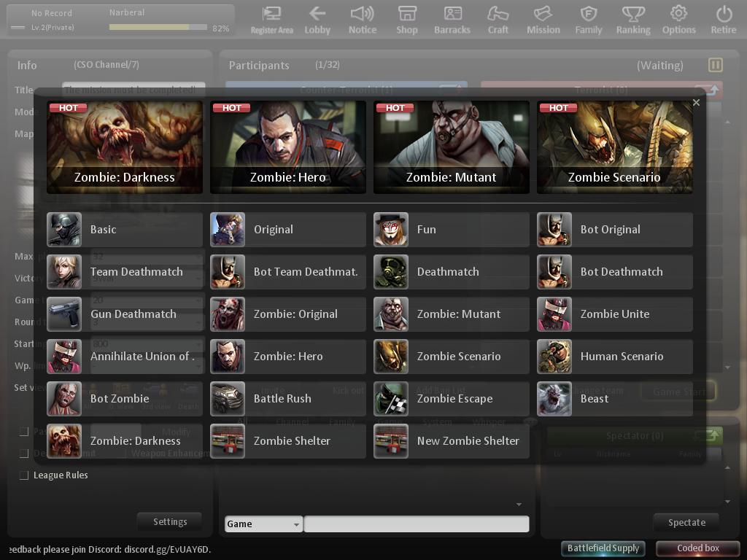
Task: Select the small Zombie: Darkness entry
Action: point(125,441)
